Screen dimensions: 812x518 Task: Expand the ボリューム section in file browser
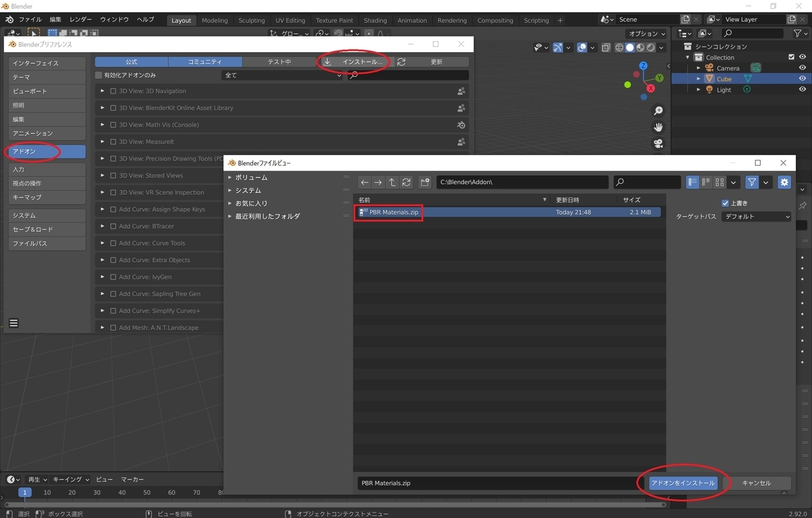click(x=230, y=177)
